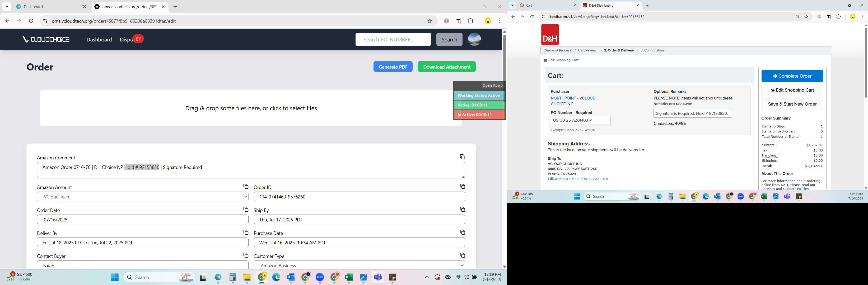Open tab search dropdown in OMS browser
The height and width of the screenshot is (285, 868).
(x=7, y=6)
